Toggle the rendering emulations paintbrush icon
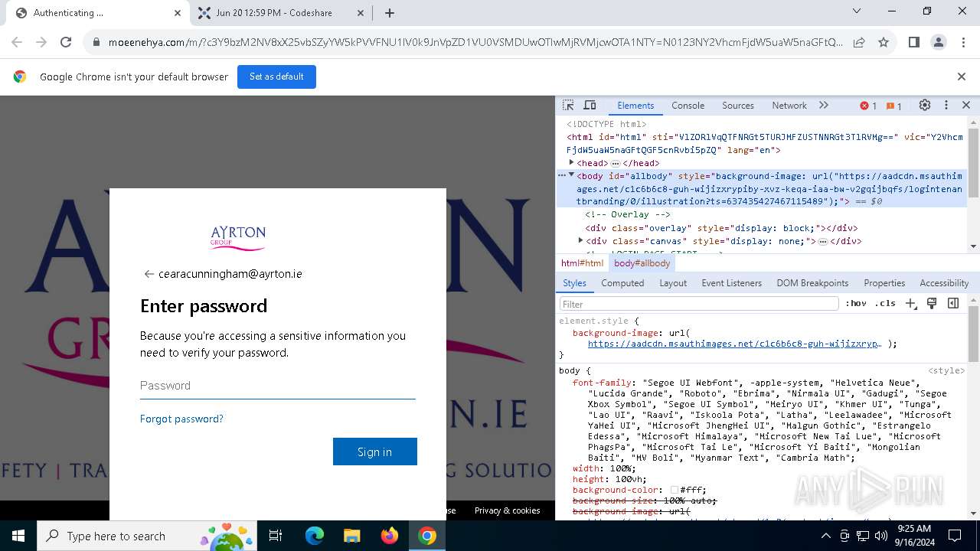980x551 pixels. click(932, 304)
